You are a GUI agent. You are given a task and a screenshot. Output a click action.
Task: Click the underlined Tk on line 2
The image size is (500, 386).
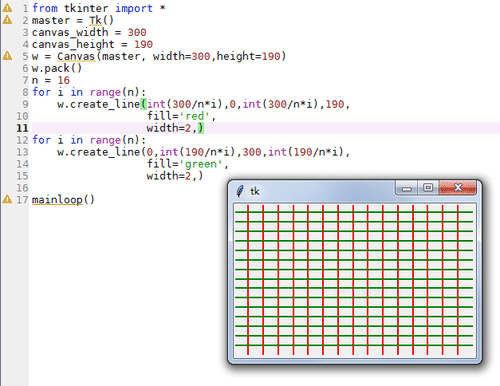pos(95,20)
